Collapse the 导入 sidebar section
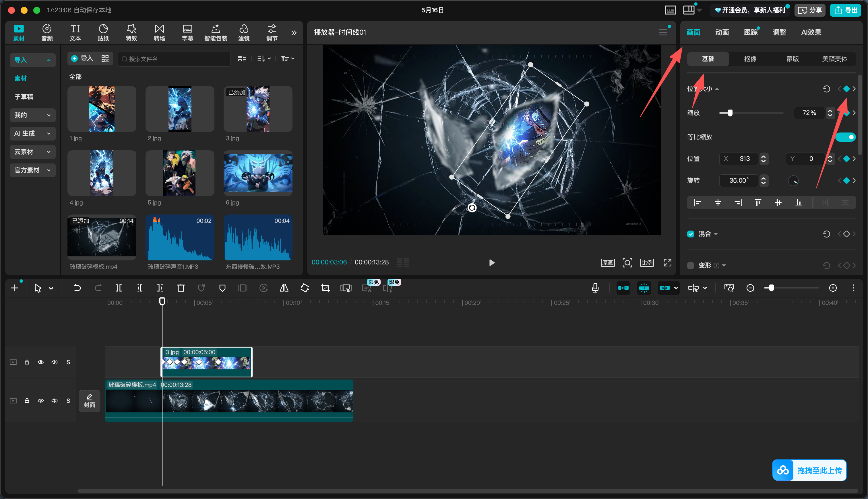 coord(33,60)
